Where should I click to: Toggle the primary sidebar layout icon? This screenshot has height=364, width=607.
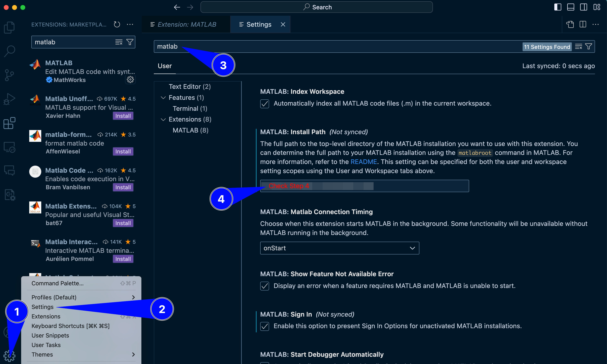click(x=558, y=7)
